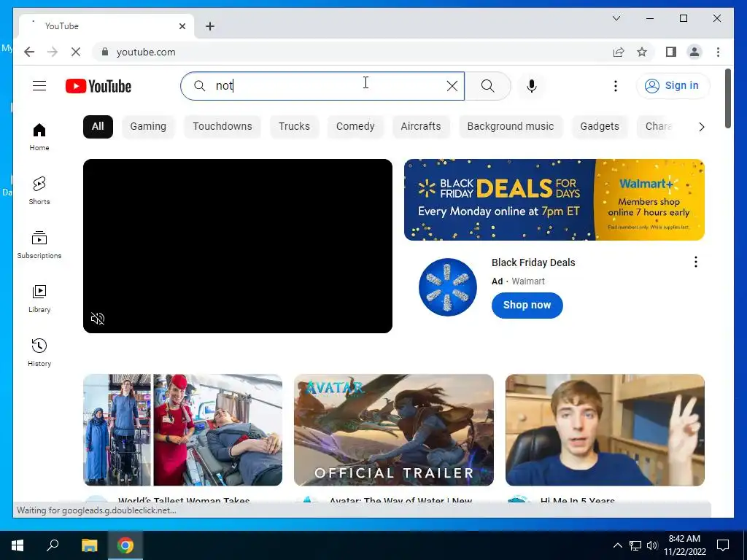View site info via the padlock icon
The width and height of the screenshot is (747, 560).
105,52
